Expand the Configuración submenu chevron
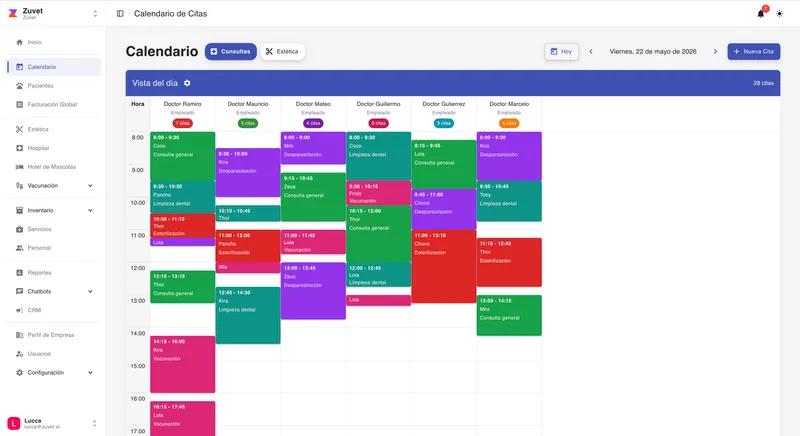This screenshot has width=800, height=436. click(x=90, y=373)
